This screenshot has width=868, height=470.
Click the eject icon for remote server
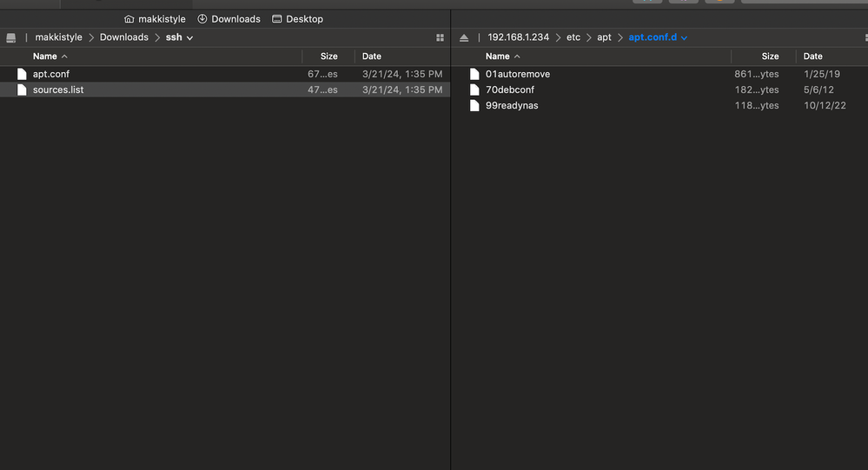[x=464, y=37]
